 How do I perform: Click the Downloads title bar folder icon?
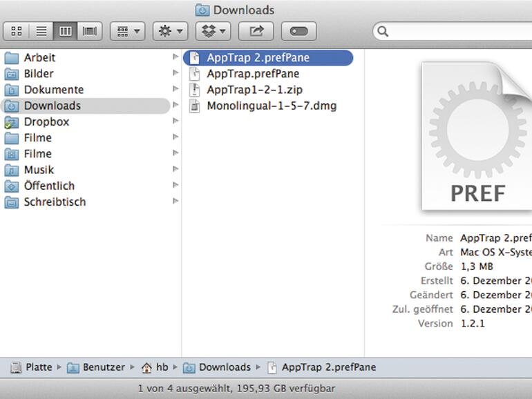coord(202,10)
